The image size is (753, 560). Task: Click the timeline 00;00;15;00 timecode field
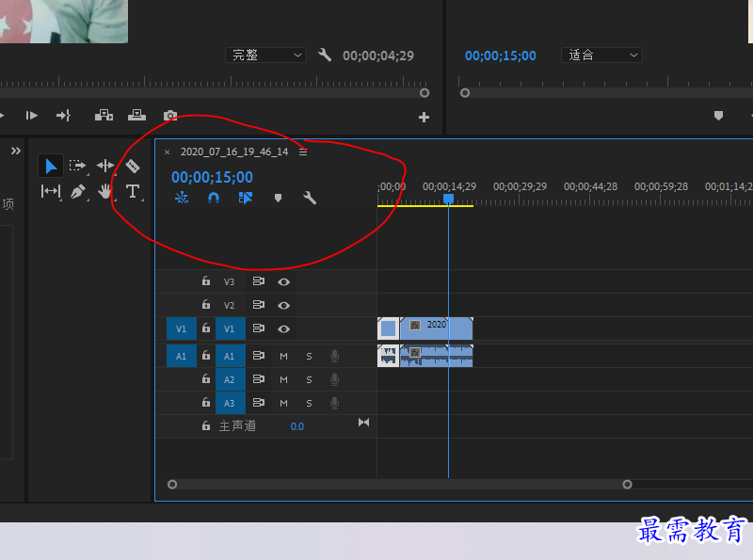[x=213, y=177]
